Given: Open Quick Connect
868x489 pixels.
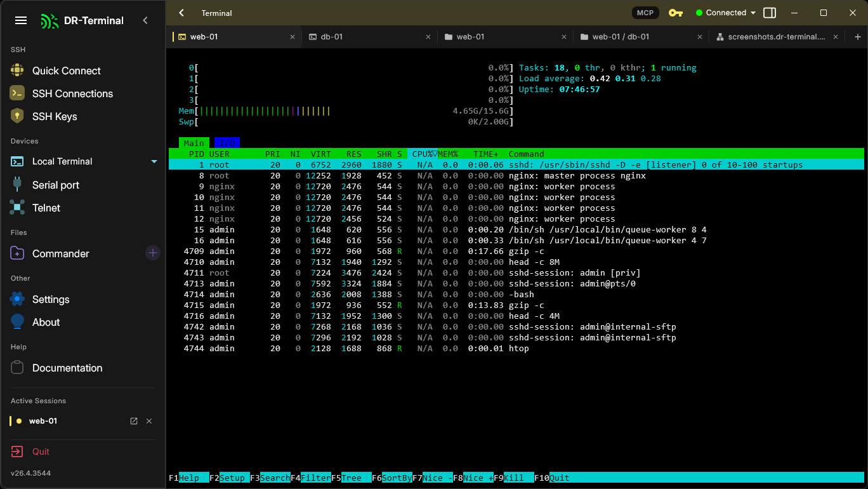Looking at the screenshot, I should point(66,70).
